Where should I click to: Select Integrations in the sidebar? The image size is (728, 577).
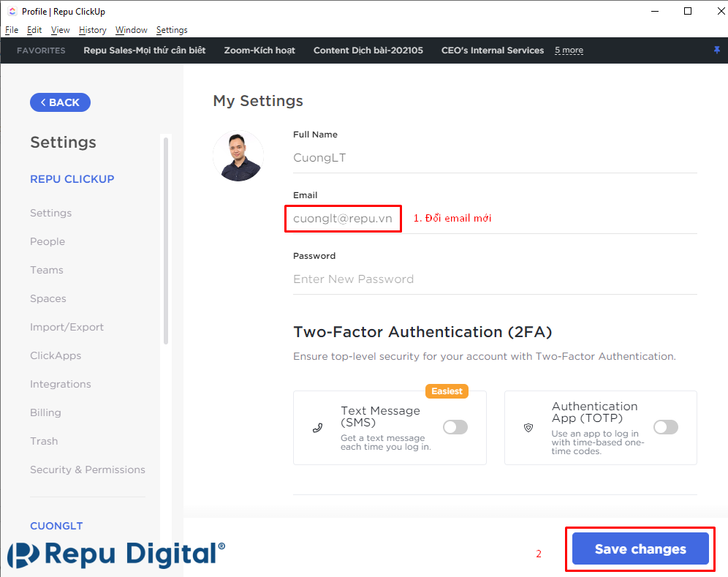(x=61, y=384)
